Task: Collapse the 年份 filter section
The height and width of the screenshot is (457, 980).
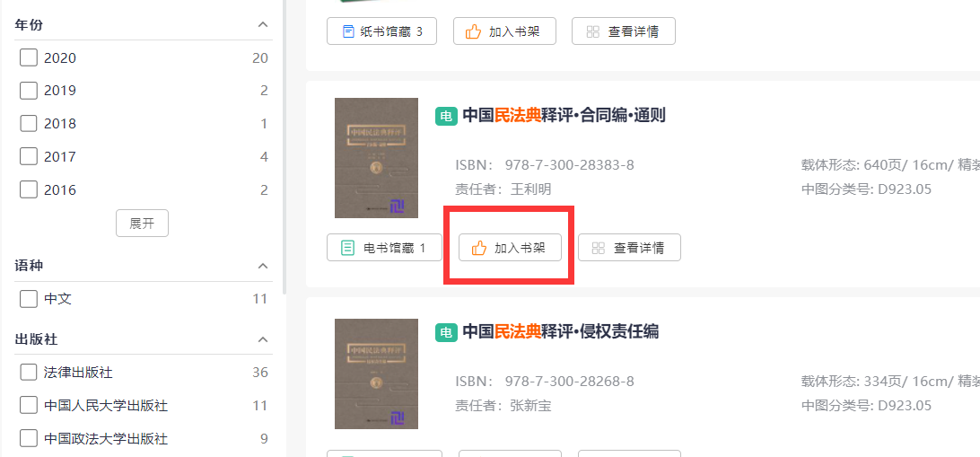Action: point(262,24)
